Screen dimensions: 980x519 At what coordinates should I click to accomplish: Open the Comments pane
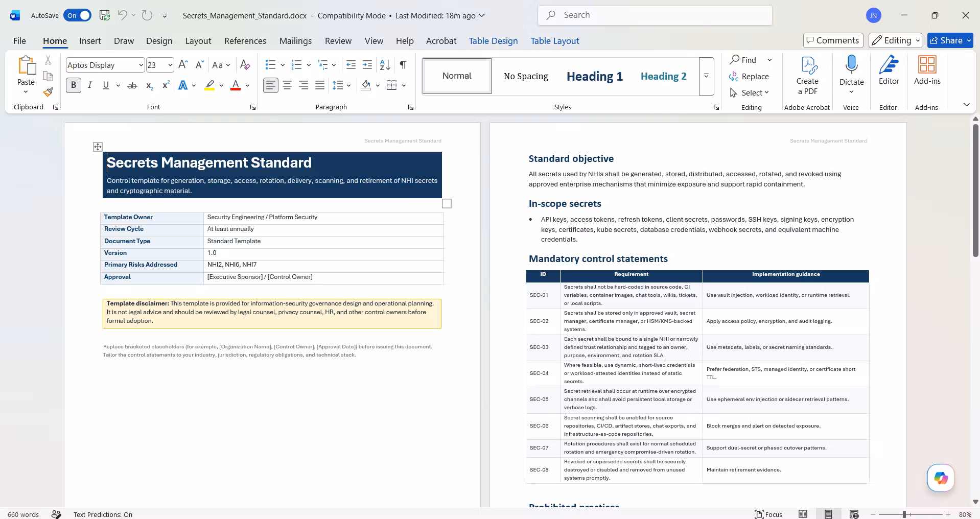coord(833,40)
